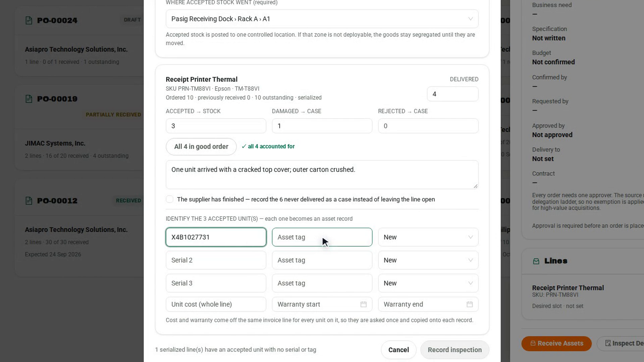Click the 'all 4 accounted for' status

(x=268, y=146)
